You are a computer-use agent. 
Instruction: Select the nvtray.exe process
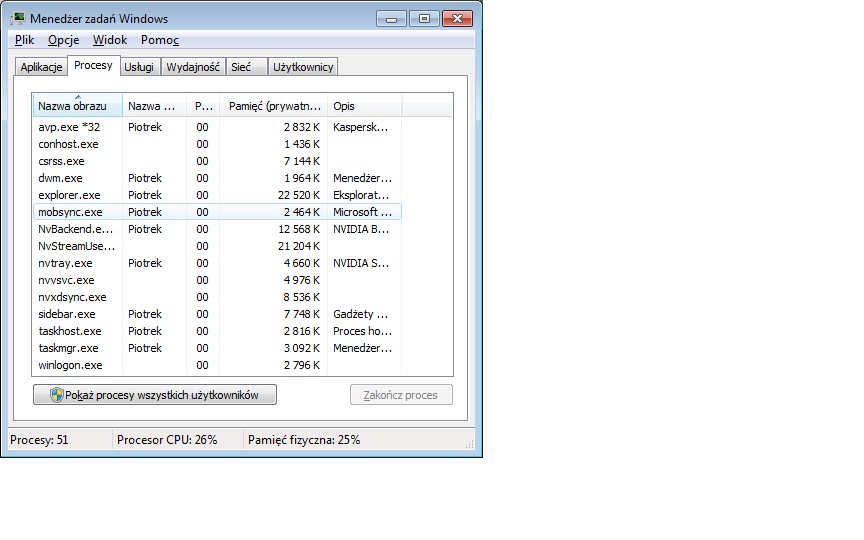click(217, 263)
